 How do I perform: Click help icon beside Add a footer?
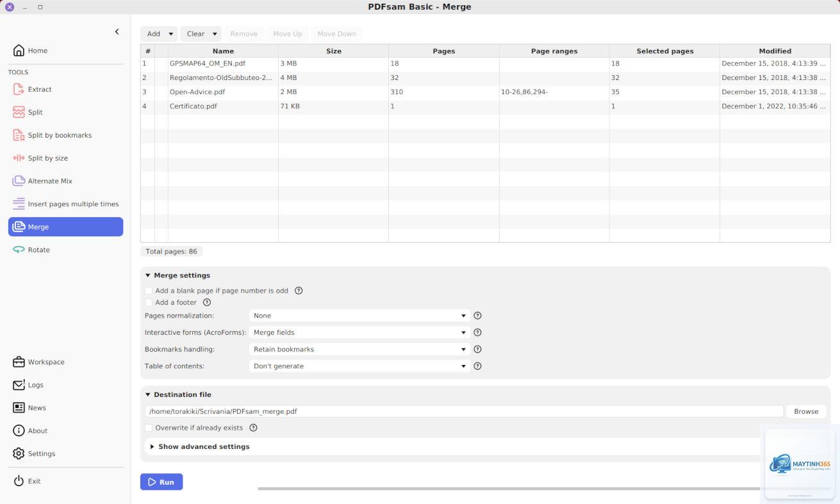[x=207, y=302]
